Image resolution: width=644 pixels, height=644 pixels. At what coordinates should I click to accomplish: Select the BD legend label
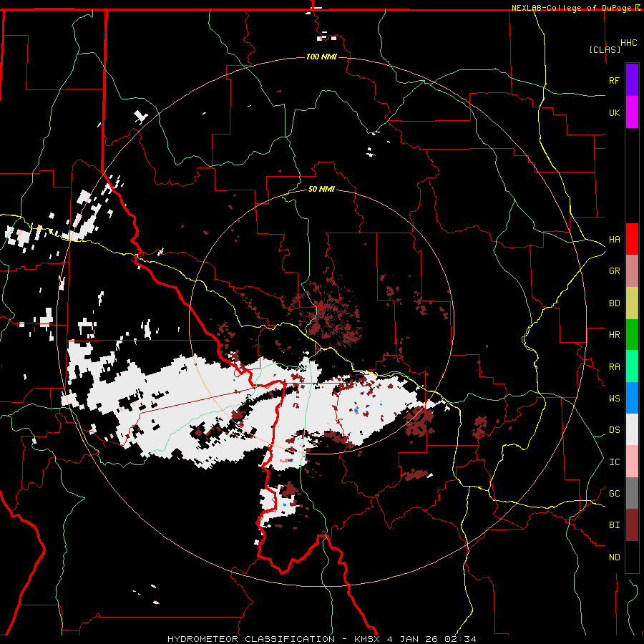[615, 303]
